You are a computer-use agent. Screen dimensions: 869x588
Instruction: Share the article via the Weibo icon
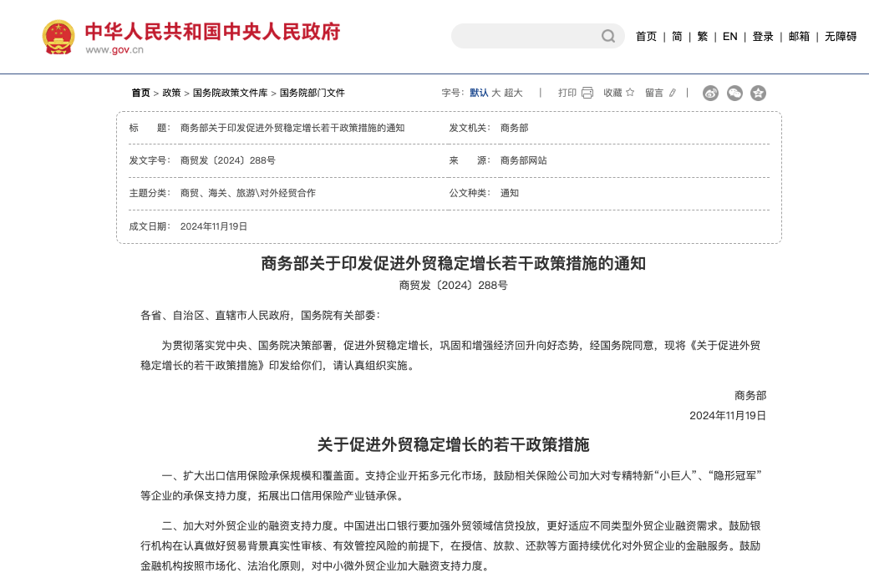(709, 94)
